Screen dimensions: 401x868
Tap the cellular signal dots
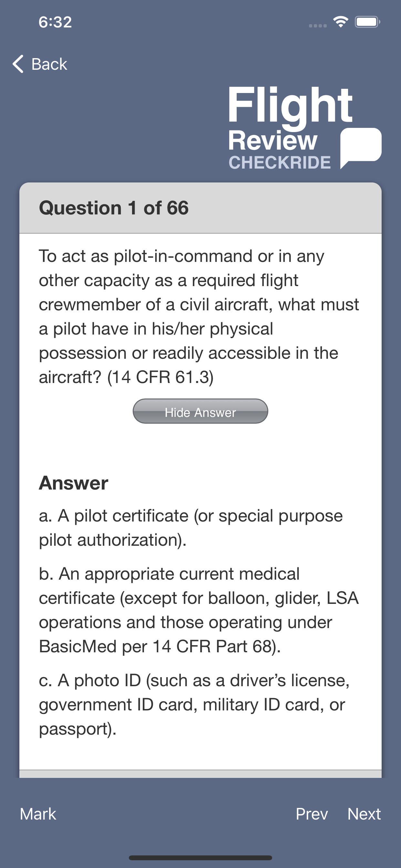coord(318,26)
